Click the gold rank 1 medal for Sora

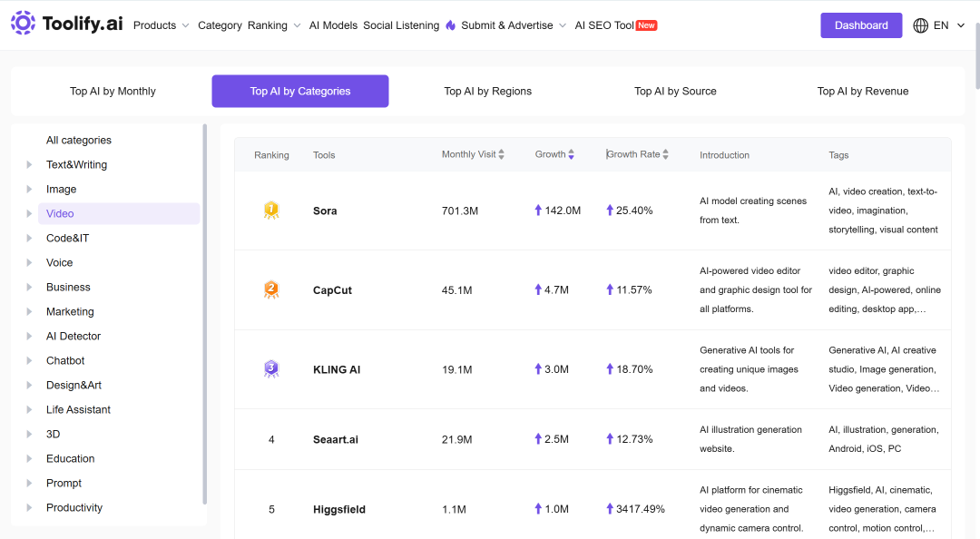271,211
